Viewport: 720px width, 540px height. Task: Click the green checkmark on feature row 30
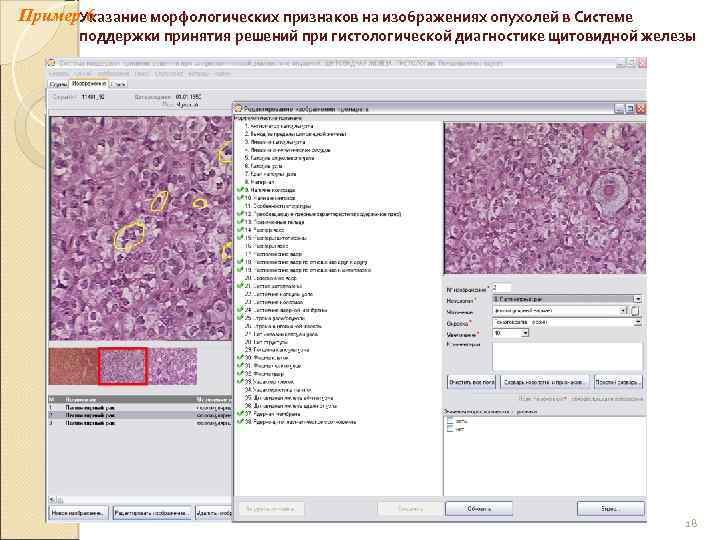(240, 358)
